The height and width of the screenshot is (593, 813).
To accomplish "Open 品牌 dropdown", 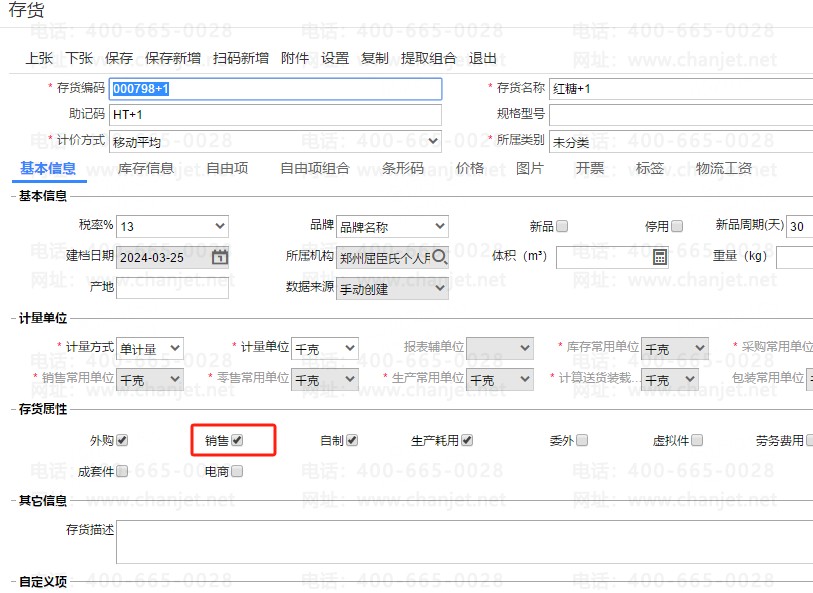I will coord(392,227).
